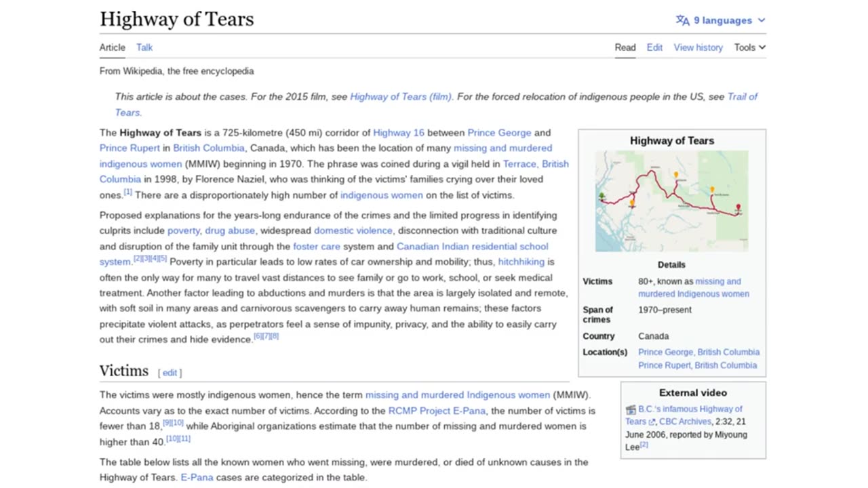Open Terrace, British Columbia link
The width and height of the screenshot is (868, 488).
536,164
